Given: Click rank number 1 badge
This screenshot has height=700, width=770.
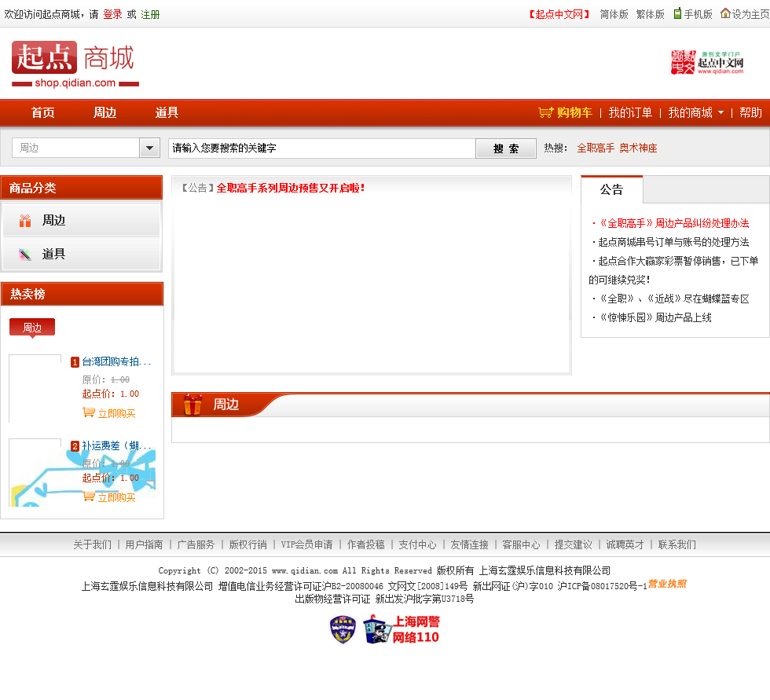Looking at the screenshot, I should pos(75,362).
